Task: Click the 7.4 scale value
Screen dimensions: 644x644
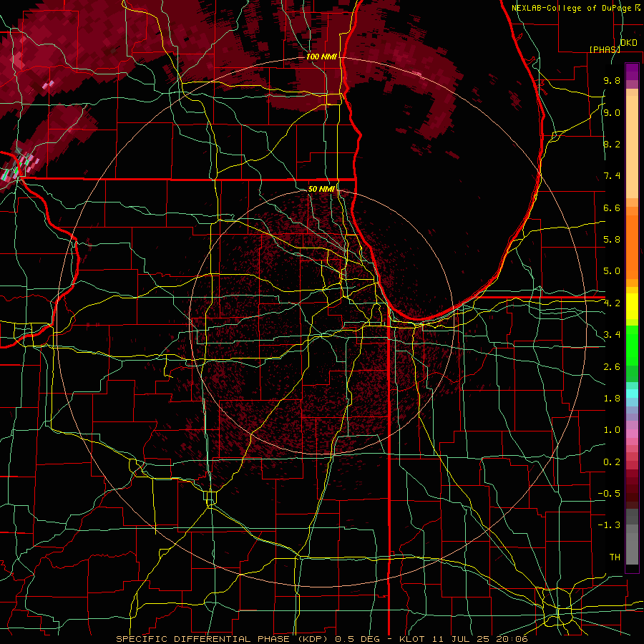Action: tap(612, 176)
